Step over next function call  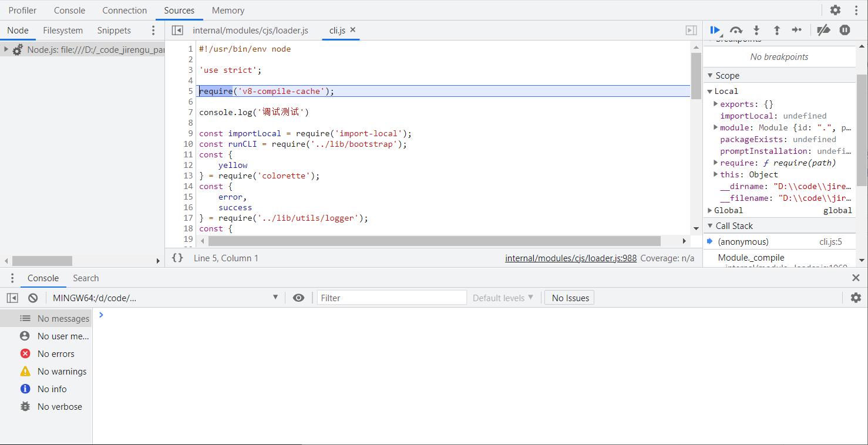[x=736, y=30]
